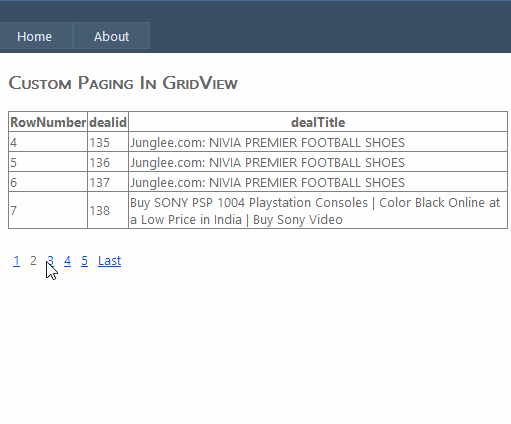Open the About menu item
The width and height of the screenshot is (511, 424).
coord(111,36)
